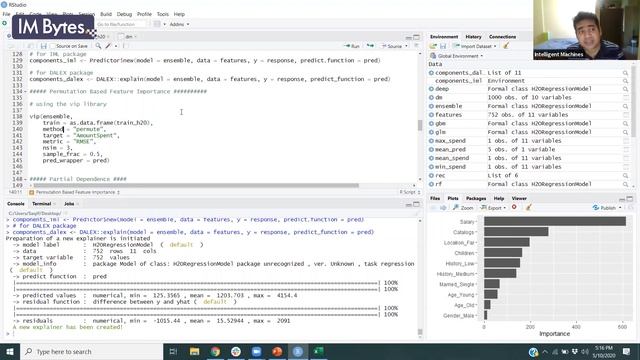The height and width of the screenshot is (360, 640).
Task: Save workspace icon in Environment pane
Action: [x=443, y=46]
